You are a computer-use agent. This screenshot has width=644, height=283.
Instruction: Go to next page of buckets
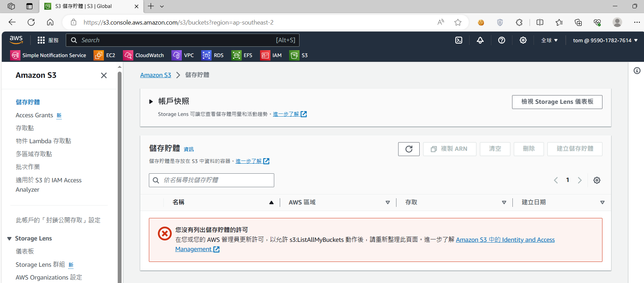pyautogui.click(x=580, y=180)
